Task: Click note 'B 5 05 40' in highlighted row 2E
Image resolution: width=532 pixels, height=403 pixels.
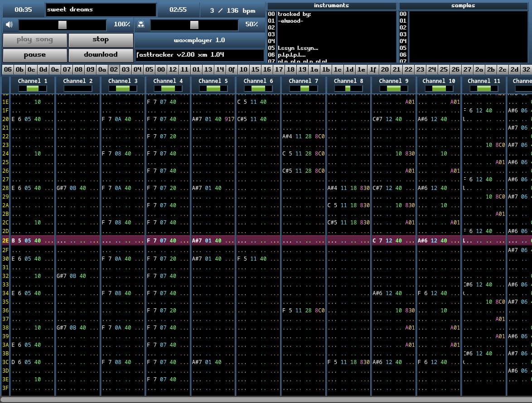Action: tap(26, 241)
